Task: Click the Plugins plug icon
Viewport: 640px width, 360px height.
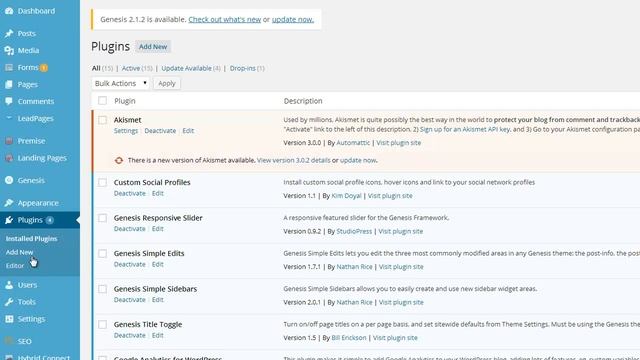Action: 9,220
